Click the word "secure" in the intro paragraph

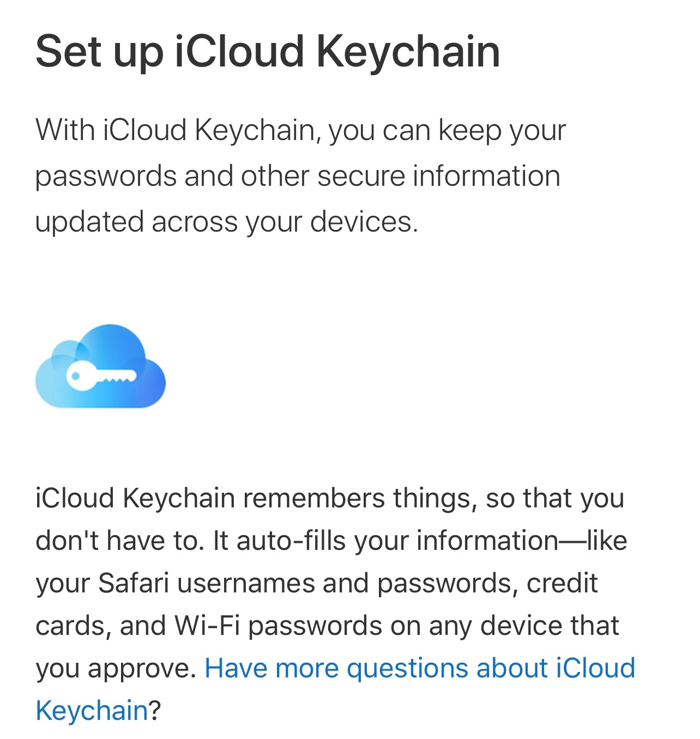coord(361,176)
